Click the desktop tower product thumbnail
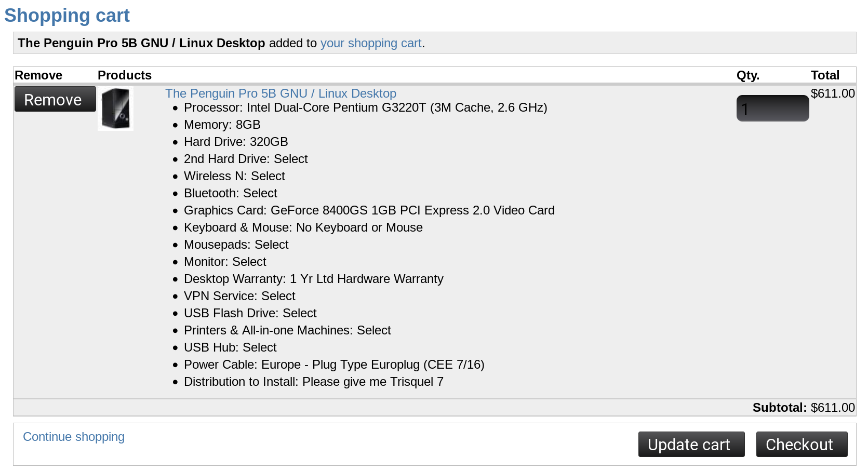The width and height of the screenshot is (868, 471). coord(115,109)
